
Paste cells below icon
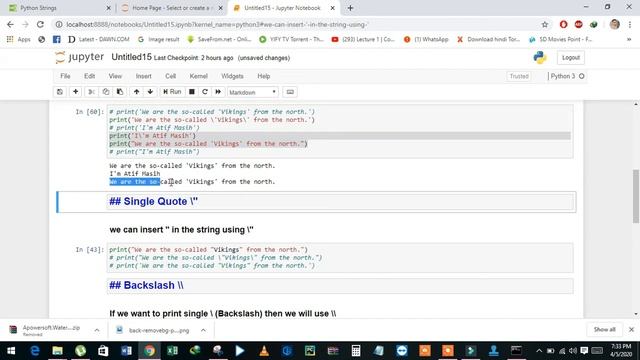pos(120,92)
